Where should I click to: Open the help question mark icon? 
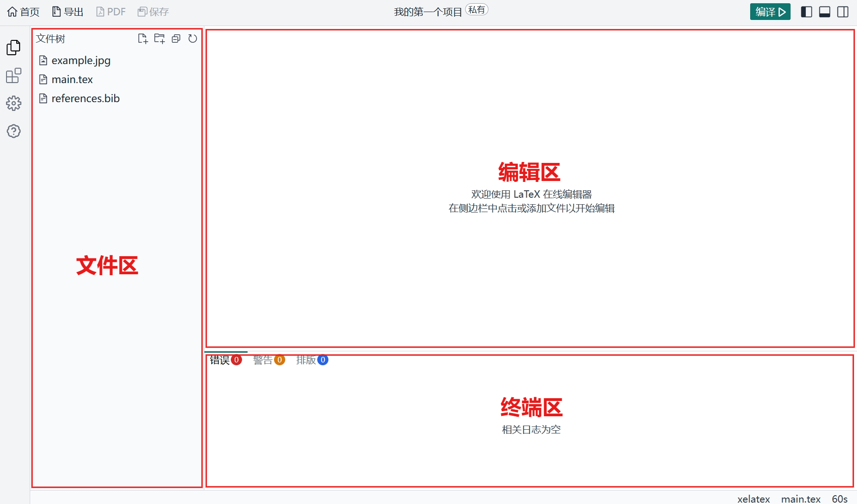[x=13, y=131]
